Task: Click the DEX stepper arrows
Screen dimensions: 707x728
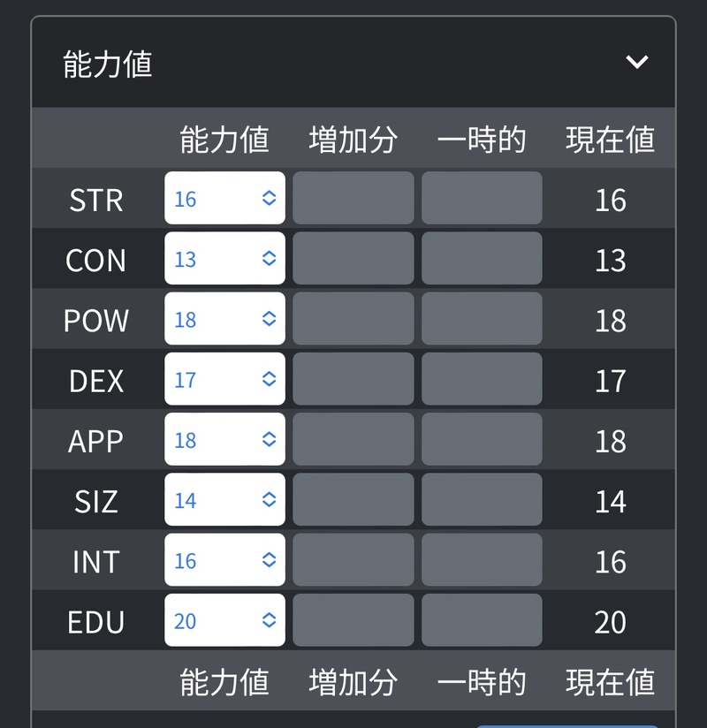Action: [x=269, y=379]
